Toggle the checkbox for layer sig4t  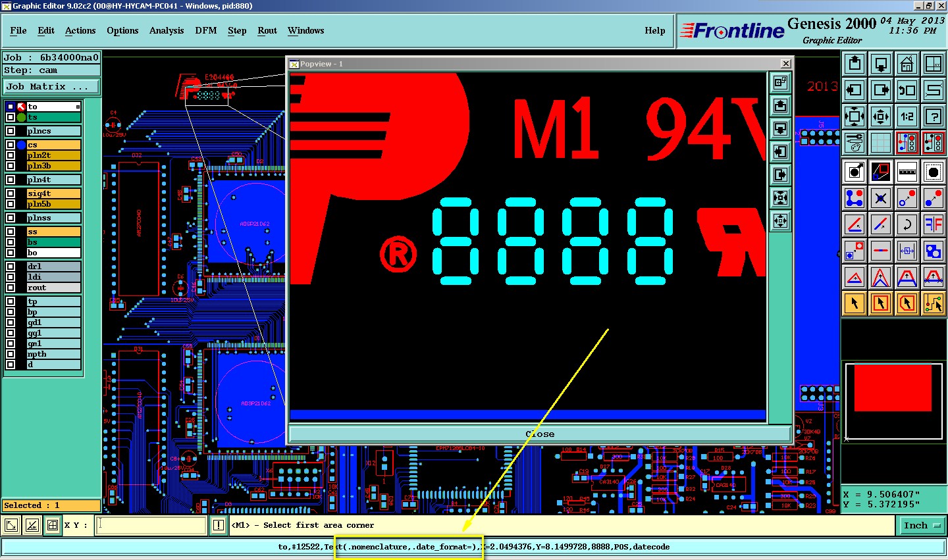11,193
